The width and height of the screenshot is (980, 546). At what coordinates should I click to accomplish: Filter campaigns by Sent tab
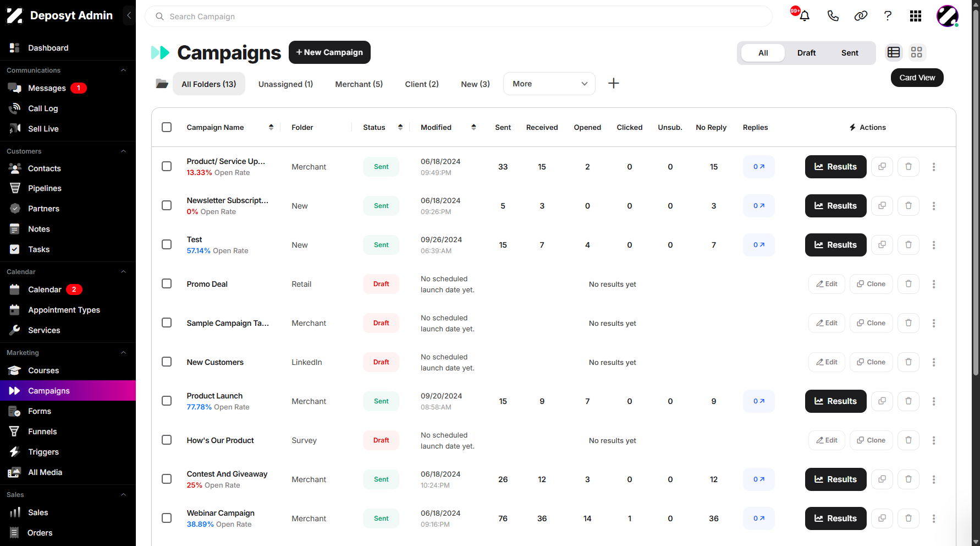click(850, 53)
